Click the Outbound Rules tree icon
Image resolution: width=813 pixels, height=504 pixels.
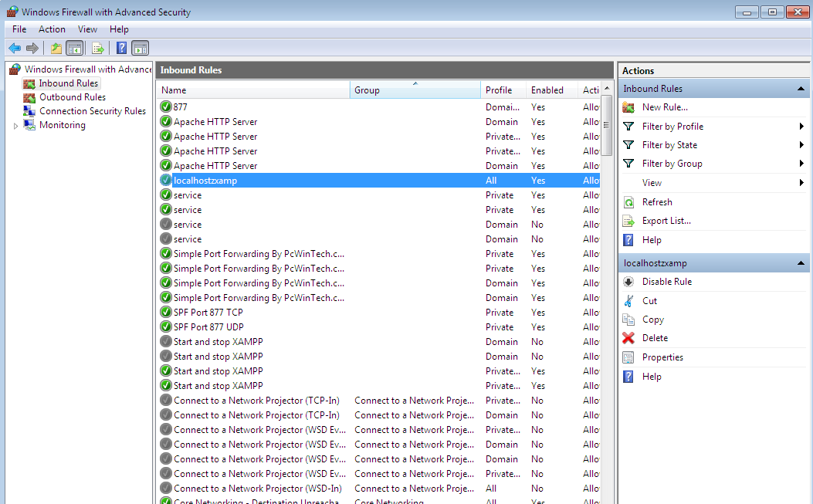point(29,97)
